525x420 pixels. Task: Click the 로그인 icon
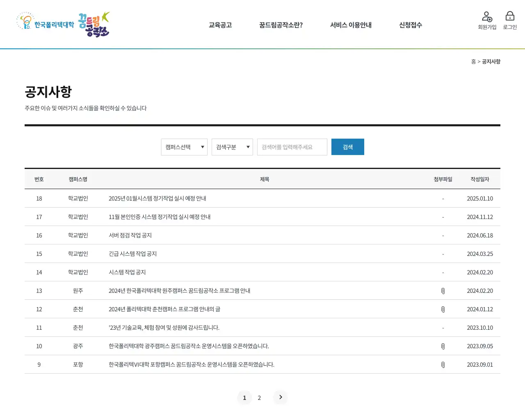click(509, 16)
